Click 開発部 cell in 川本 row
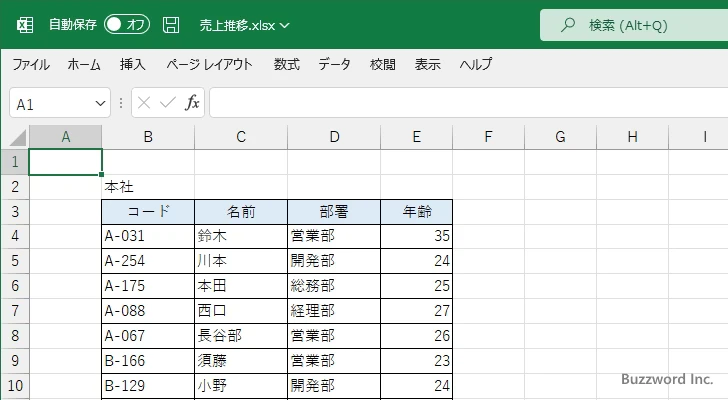The height and width of the screenshot is (400, 728). pos(334,261)
